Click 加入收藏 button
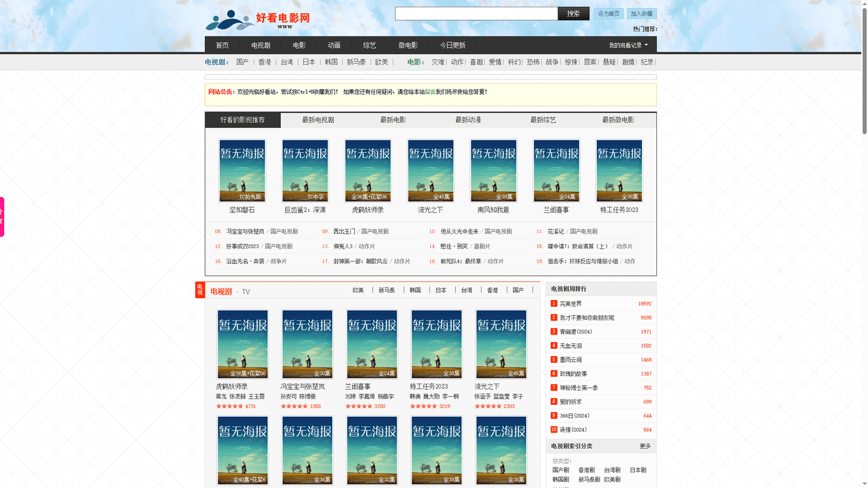Image resolution: width=868 pixels, height=488 pixels. 642,13
